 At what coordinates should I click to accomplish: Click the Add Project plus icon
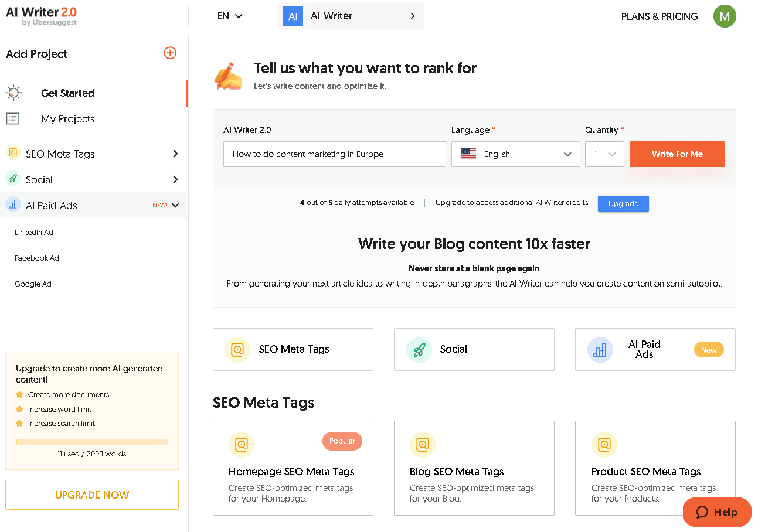click(170, 53)
